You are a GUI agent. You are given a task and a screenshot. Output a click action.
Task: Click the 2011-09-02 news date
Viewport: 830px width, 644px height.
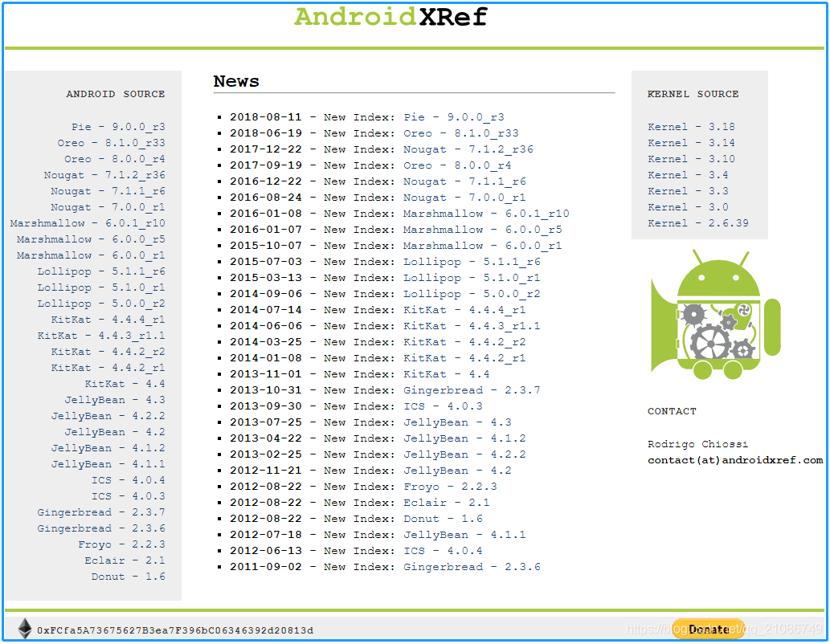tap(266, 567)
